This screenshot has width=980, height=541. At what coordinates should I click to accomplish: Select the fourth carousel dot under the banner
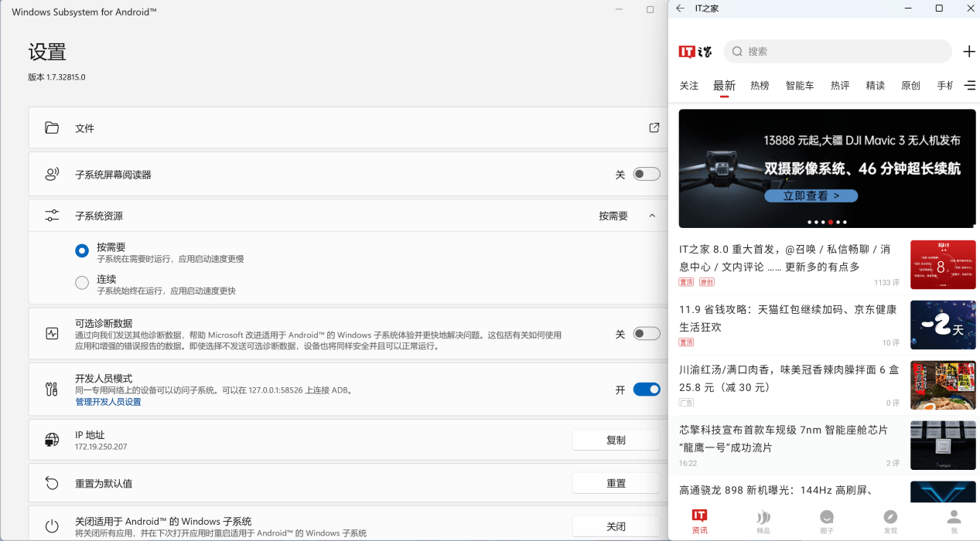tap(831, 222)
